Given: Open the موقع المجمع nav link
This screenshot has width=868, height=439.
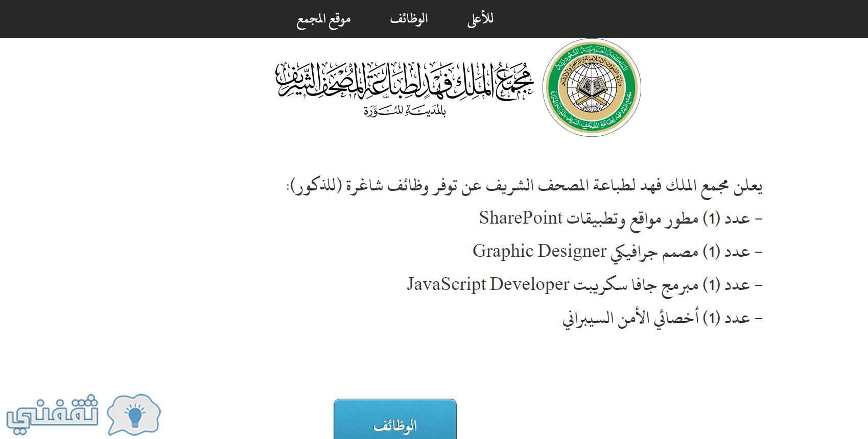Looking at the screenshot, I should point(324,20).
